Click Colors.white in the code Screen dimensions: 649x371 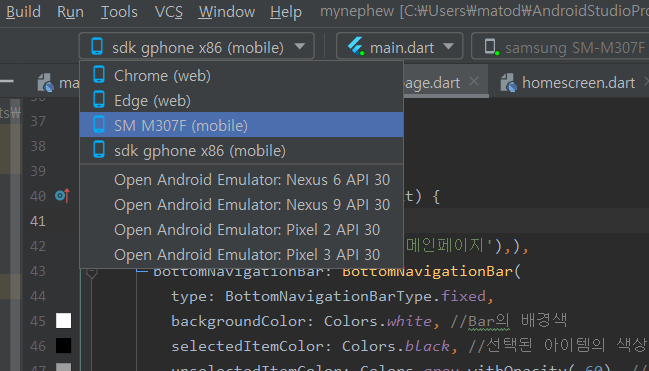(x=378, y=321)
